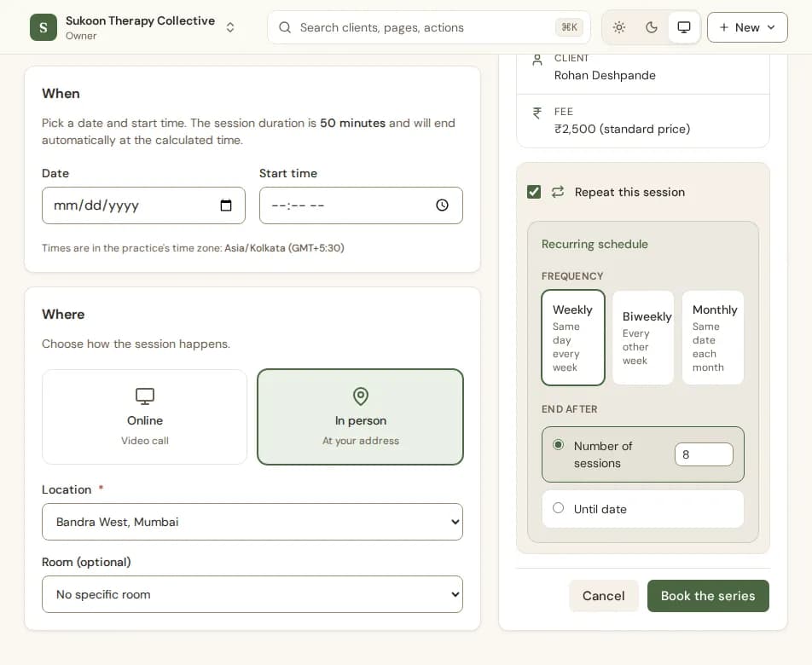Image resolution: width=812 pixels, height=665 pixels.
Task: Choose the In person option
Action: click(x=361, y=417)
